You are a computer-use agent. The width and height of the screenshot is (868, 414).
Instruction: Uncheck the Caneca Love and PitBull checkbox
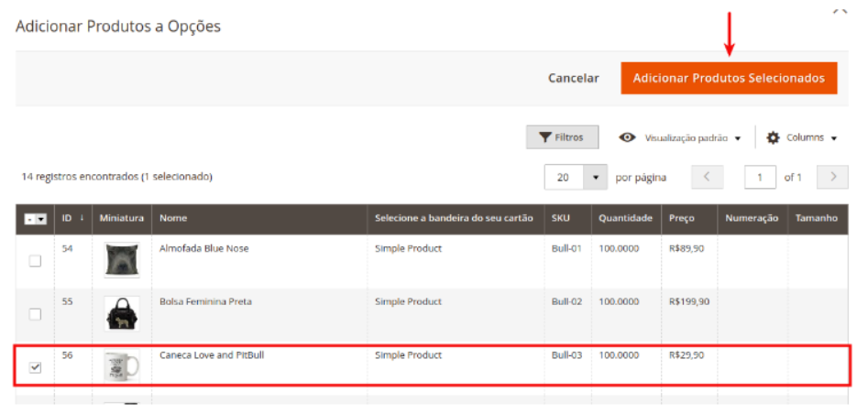(x=35, y=367)
